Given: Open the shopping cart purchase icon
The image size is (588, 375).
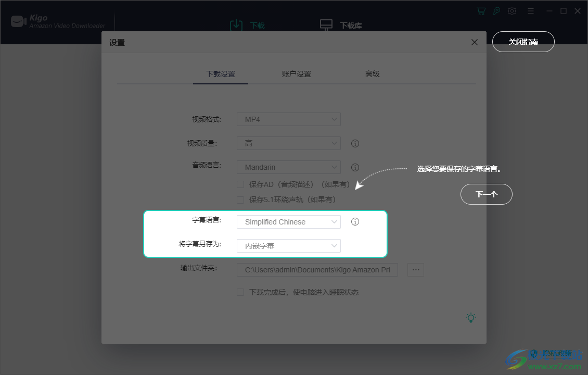Looking at the screenshot, I should tap(480, 11).
